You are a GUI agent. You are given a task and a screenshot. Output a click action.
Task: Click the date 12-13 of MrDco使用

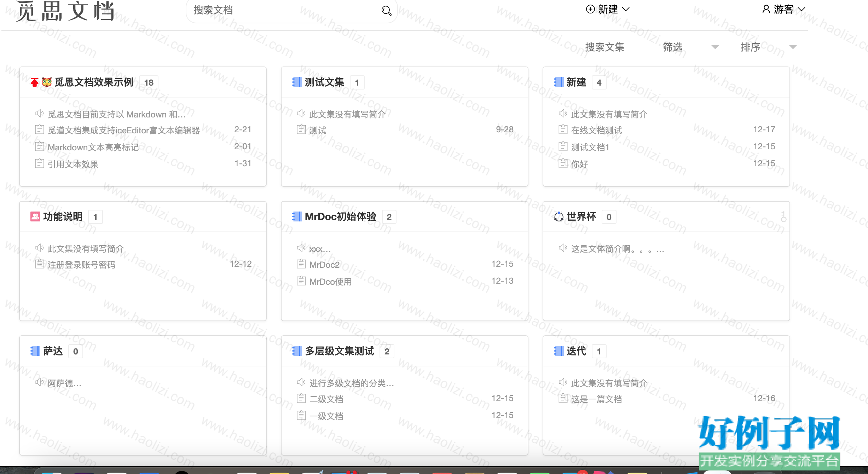pyautogui.click(x=502, y=281)
